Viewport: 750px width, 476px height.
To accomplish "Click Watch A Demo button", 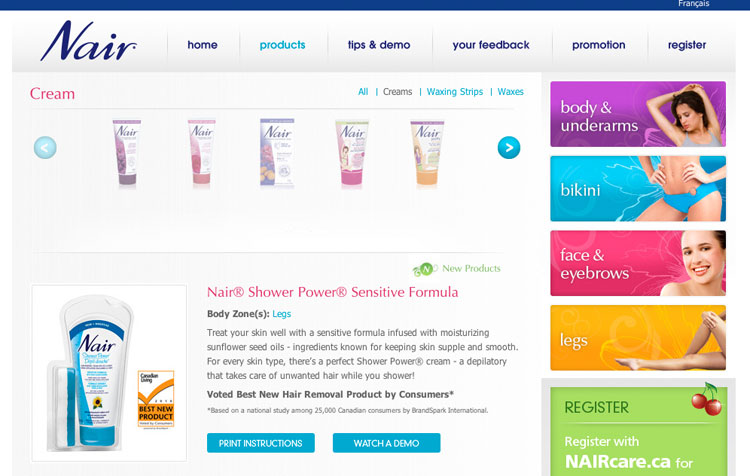I will pos(386,443).
